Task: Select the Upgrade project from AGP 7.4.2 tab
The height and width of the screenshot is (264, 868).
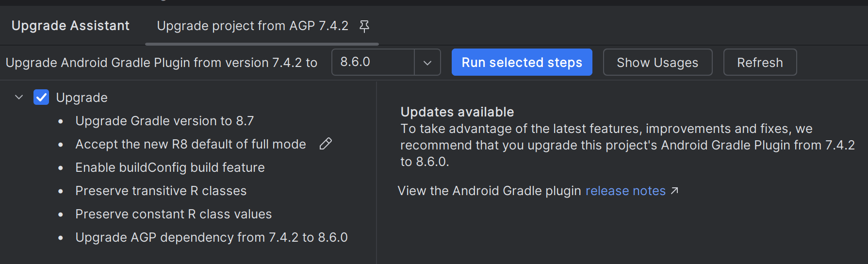Action: coord(252,26)
